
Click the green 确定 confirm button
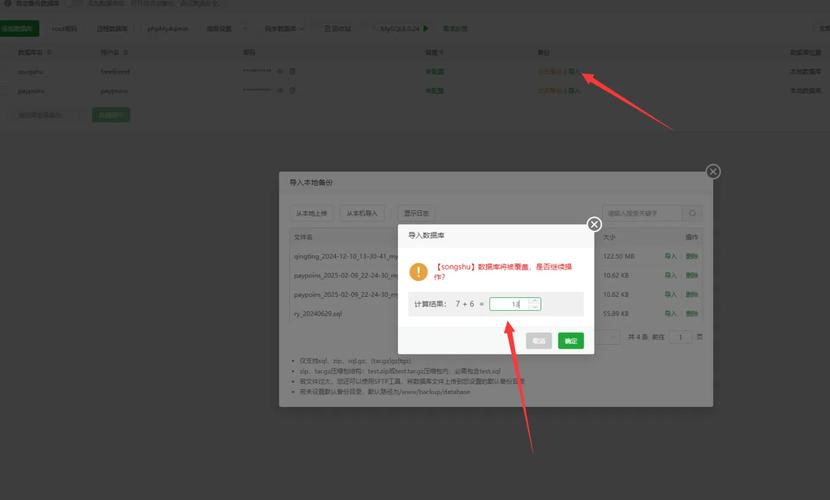(570, 341)
